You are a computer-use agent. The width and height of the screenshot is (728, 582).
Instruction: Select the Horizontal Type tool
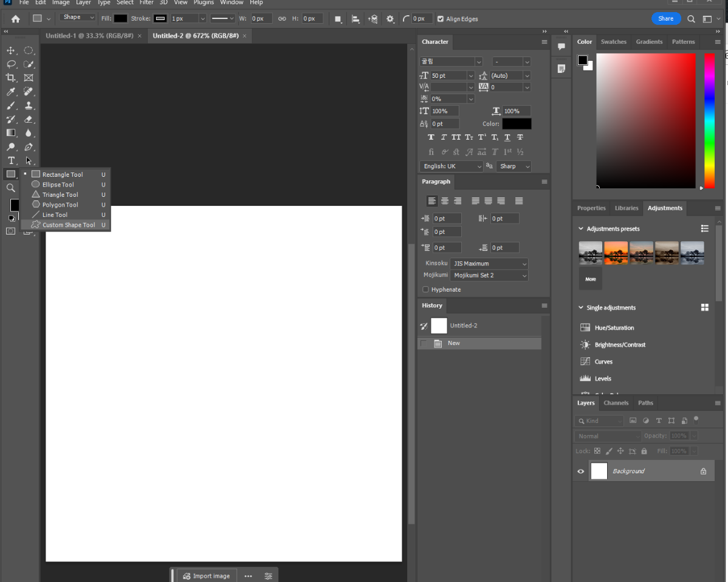tap(11, 160)
